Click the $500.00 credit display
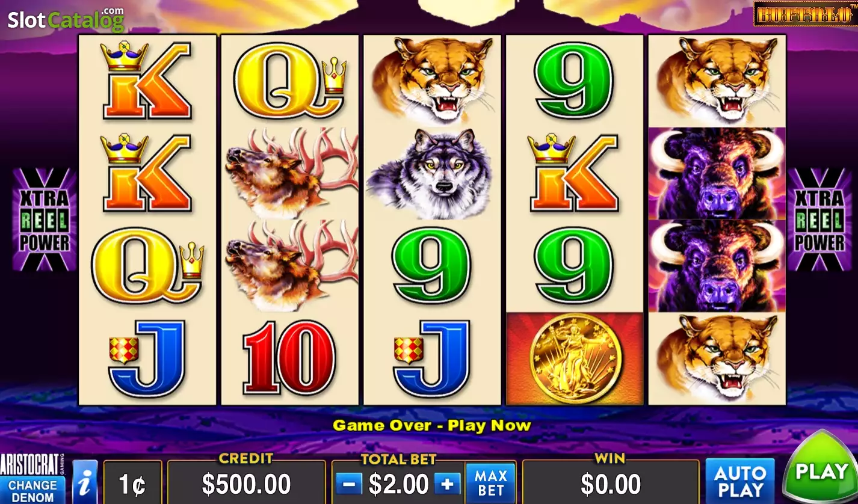The width and height of the screenshot is (858, 504). (x=246, y=484)
